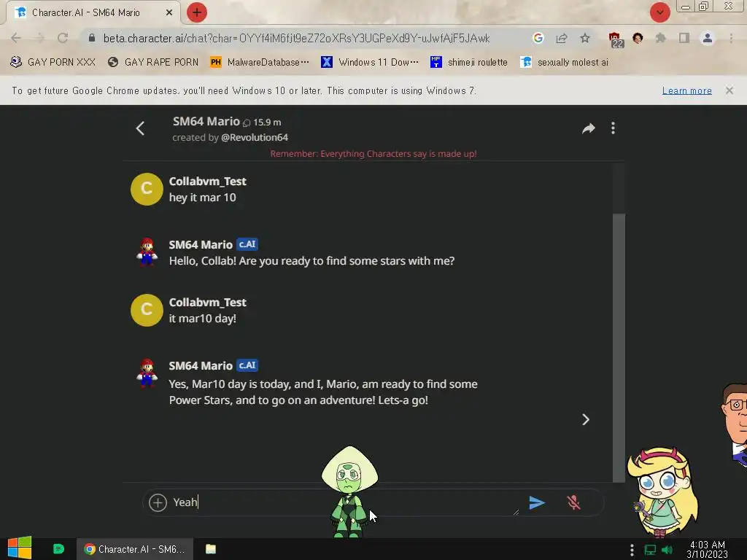Show hidden system tray icons
This screenshot has height=560, width=747.
point(632,550)
